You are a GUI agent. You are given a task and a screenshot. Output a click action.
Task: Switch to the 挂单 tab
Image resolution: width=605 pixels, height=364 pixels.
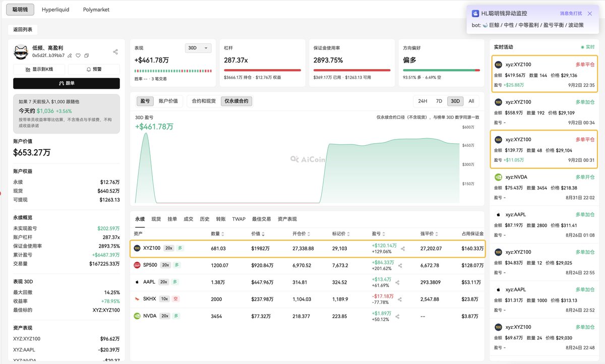pos(172,219)
